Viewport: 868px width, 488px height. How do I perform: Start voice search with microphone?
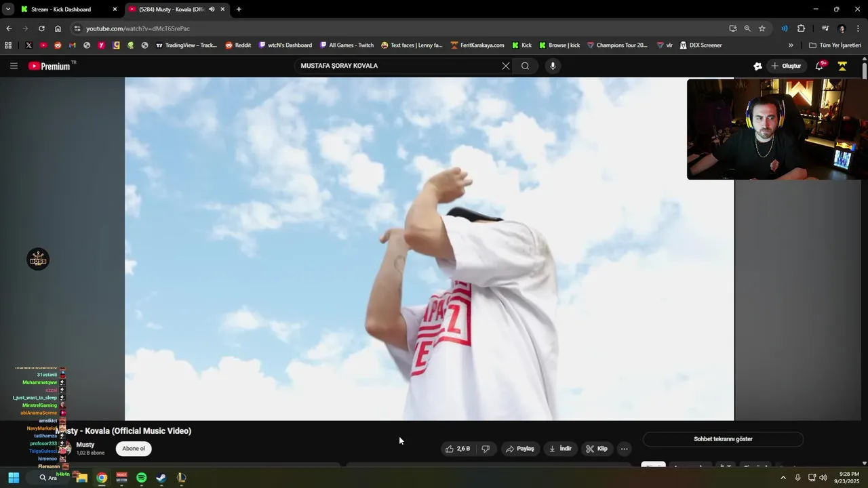tap(553, 66)
